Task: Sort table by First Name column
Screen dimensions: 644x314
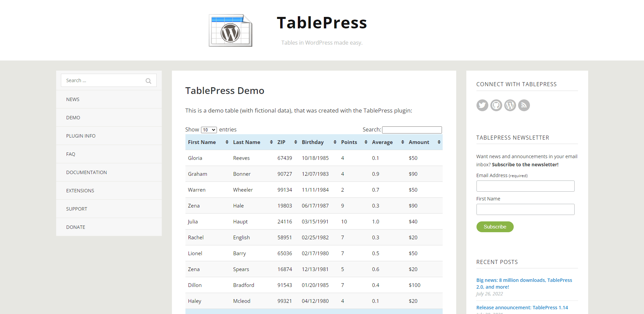Action: (208, 142)
